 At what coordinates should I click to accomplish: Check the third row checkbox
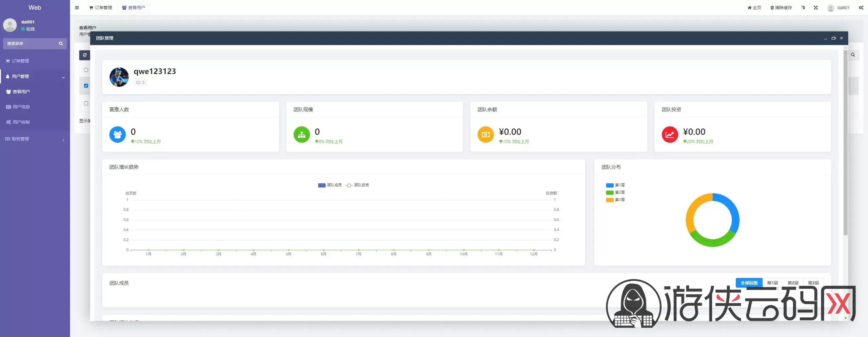(x=86, y=103)
